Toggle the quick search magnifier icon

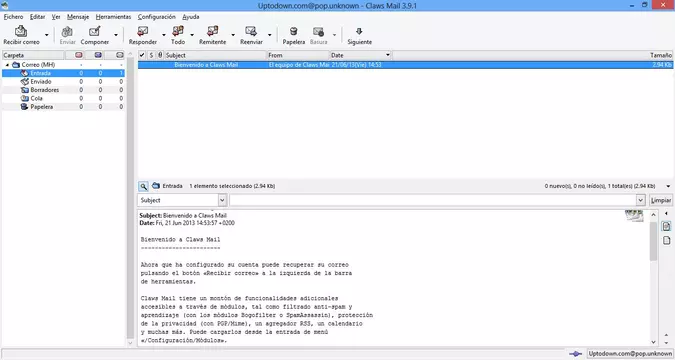point(143,186)
